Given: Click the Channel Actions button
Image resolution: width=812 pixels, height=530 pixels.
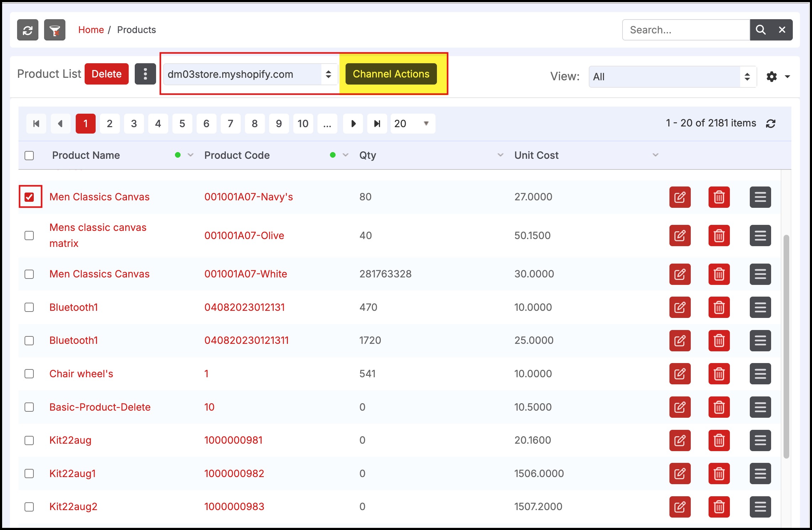Looking at the screenshot, I should click(x=391, y=74).
